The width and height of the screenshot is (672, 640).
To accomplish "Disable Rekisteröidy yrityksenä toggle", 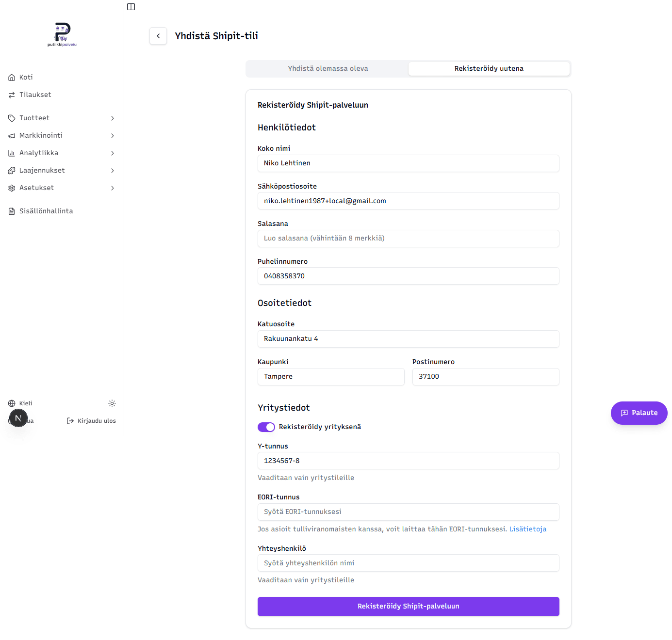I will (x=266, y=427).
